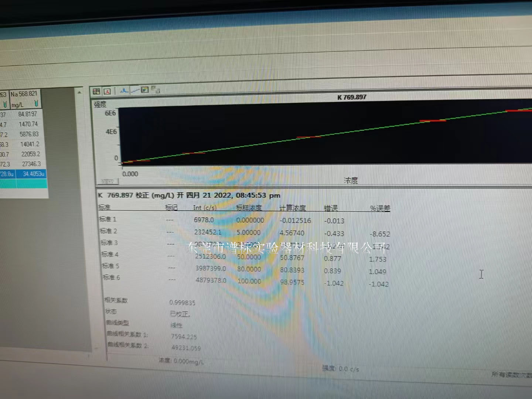Select the highlighted 34.4053u result cell
The height and width of the screenshot is (399, 532).
coord(33,174)
